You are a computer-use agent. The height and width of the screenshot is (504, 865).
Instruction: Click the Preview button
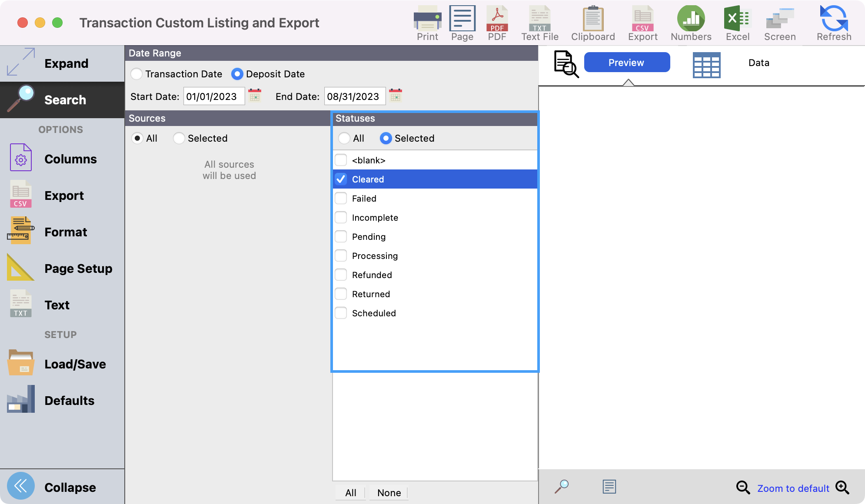[x=627, y=63]
